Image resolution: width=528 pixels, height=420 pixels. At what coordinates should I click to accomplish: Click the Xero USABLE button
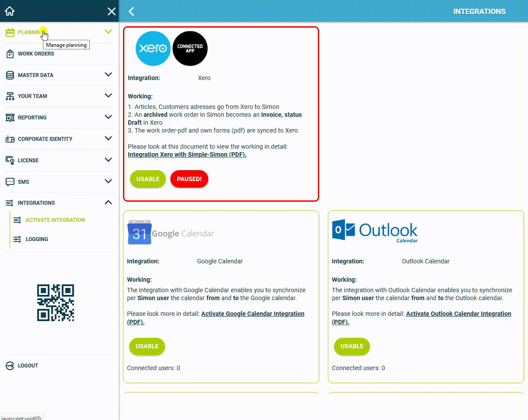click(148, 179)
